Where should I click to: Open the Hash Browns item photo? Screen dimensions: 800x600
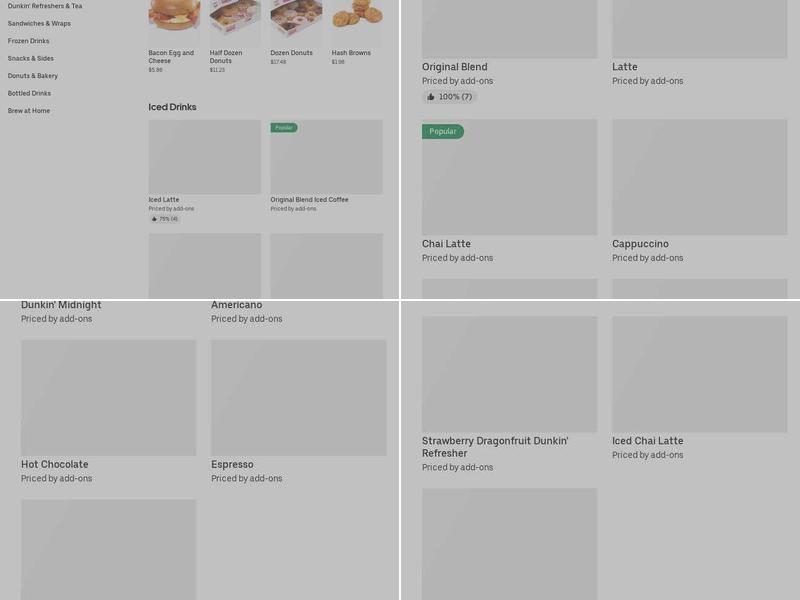click(357, 20)
